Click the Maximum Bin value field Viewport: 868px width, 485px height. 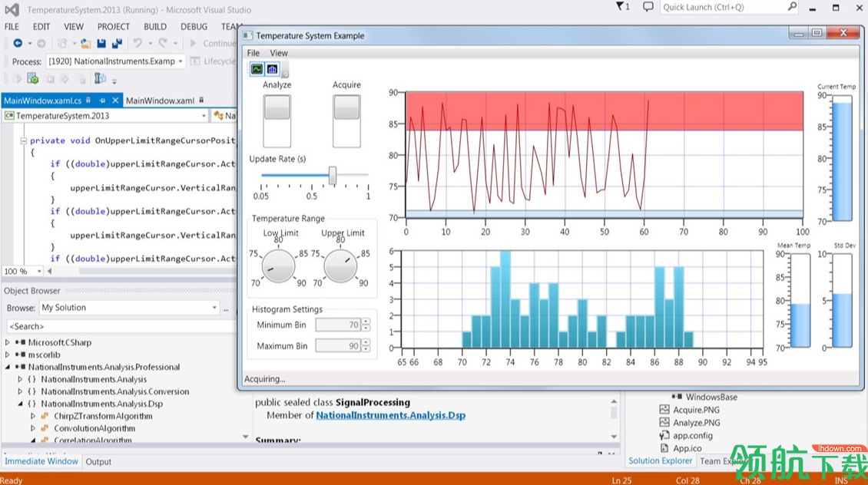click(x=338, y=345)
